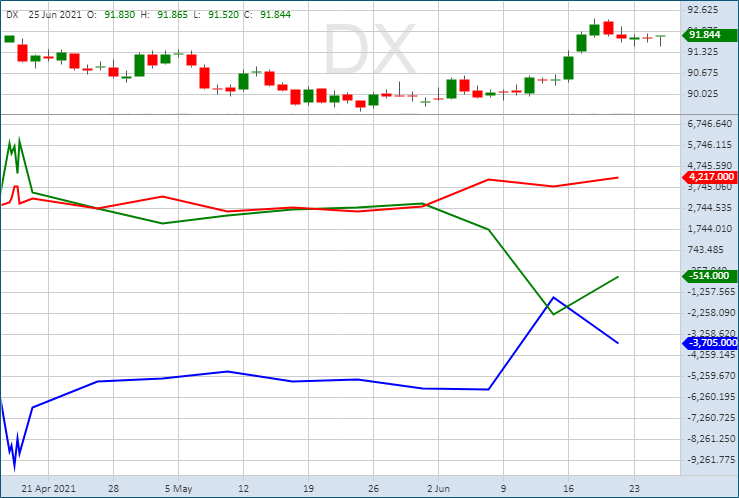Select the 25 Jun 2021 date text
This screenshot has height=498, width=739.
point(57,15)
